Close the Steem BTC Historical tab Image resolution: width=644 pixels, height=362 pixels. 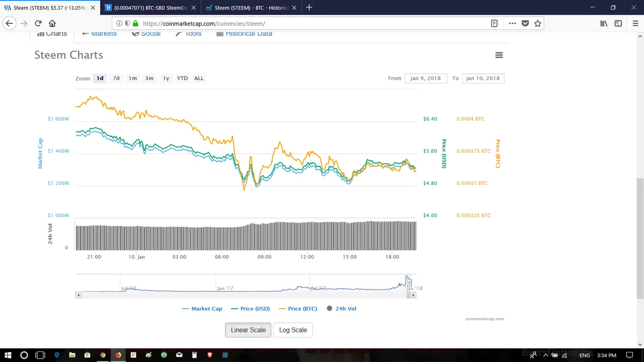click(294, 8)
